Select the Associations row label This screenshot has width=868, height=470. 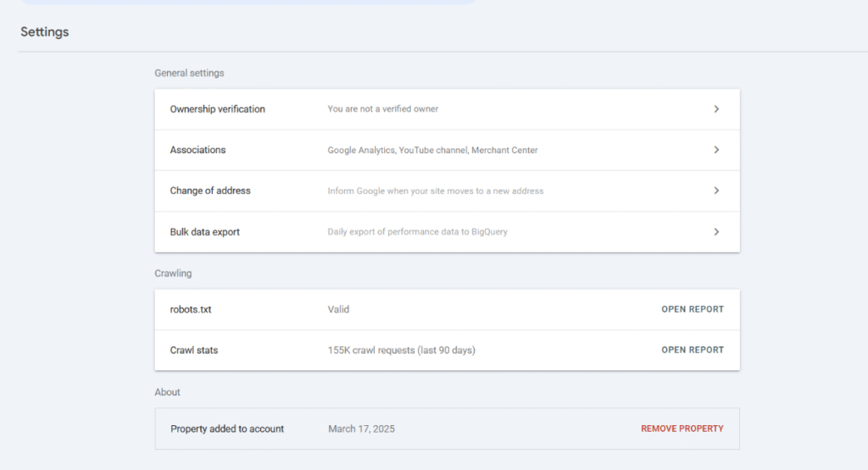coord(198,150)
